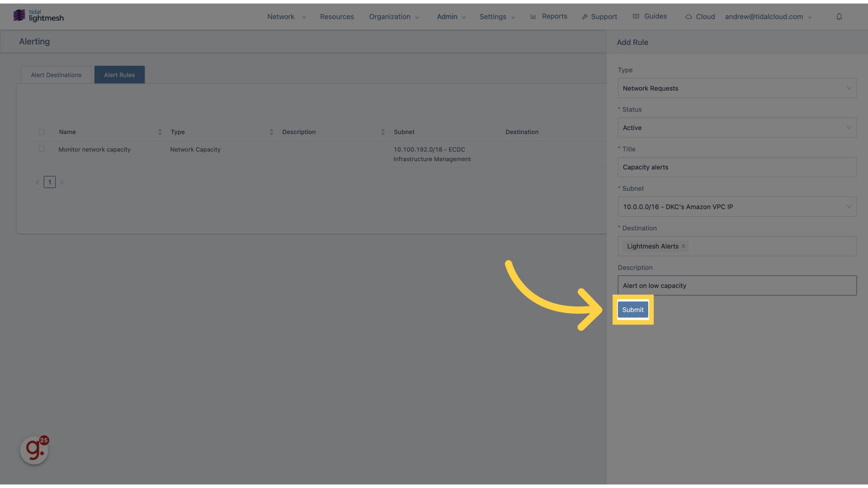Open Reports in the top navigation
This screenshot has width=868, height=488.
[x=554, y=16]
